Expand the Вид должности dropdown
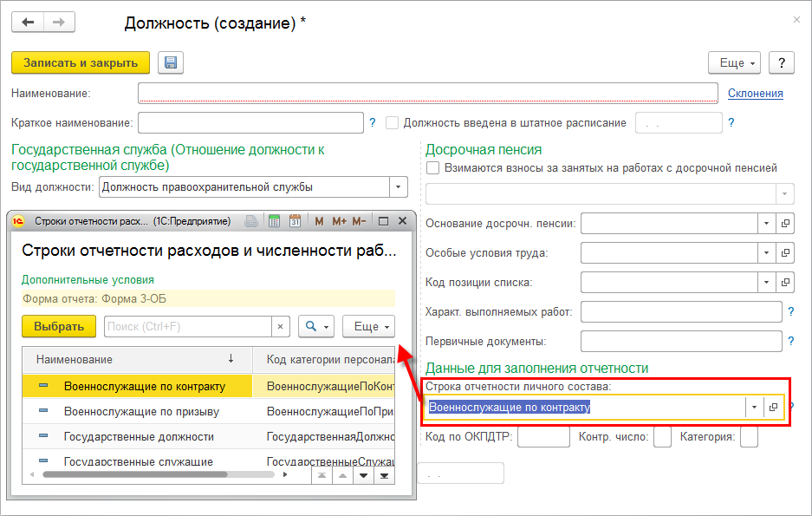This screenshot has height=516, width=812. (398, 187)
